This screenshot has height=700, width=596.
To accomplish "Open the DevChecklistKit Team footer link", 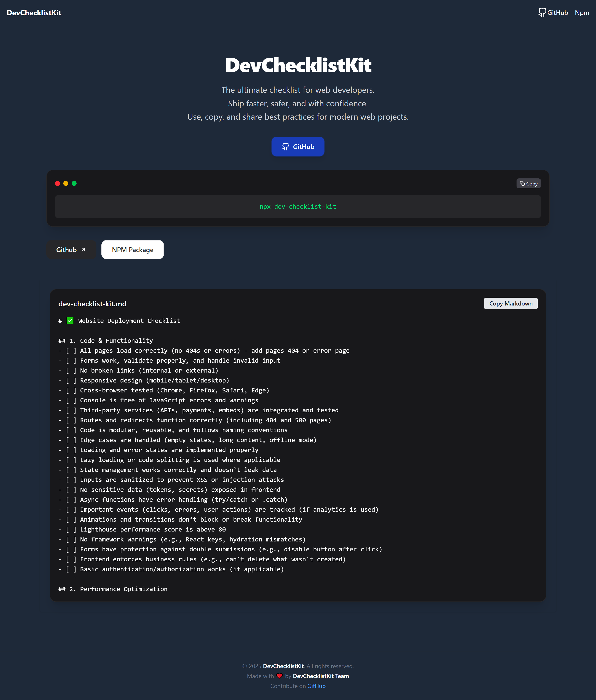I will click(x=321, y=676).
